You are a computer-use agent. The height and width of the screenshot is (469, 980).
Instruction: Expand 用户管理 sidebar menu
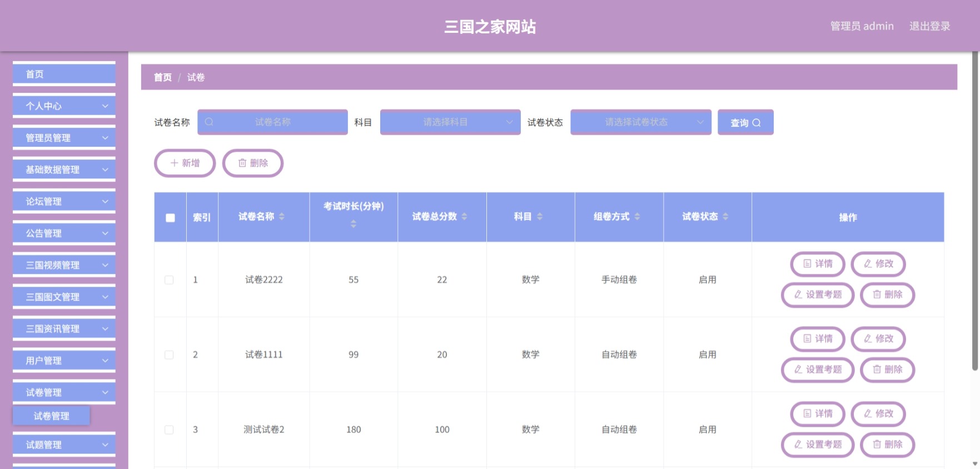(64, 361)
